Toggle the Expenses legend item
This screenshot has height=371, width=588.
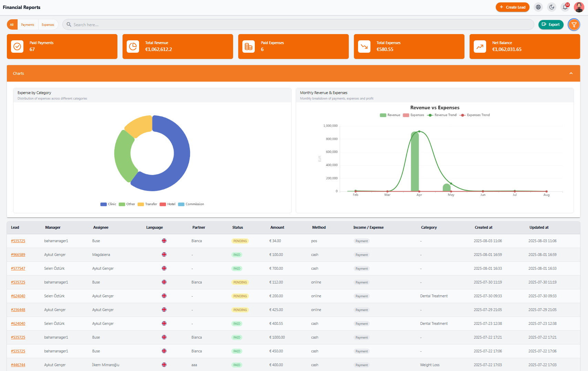(413, 115)
